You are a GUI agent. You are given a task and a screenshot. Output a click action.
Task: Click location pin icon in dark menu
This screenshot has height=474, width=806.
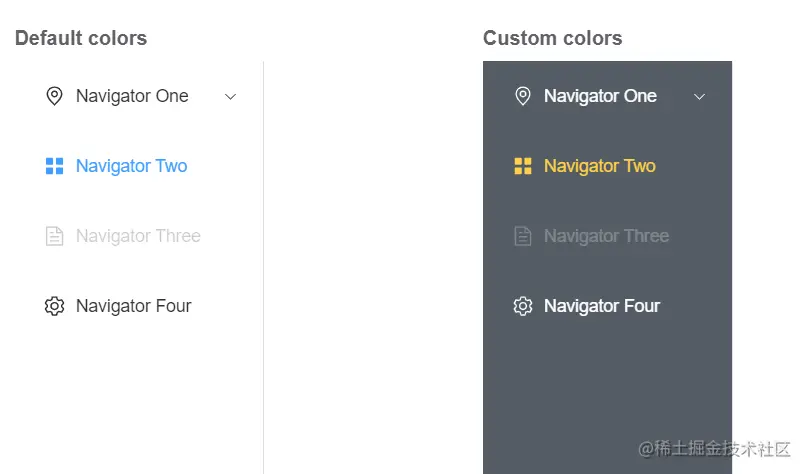click(x=523, y=96)
